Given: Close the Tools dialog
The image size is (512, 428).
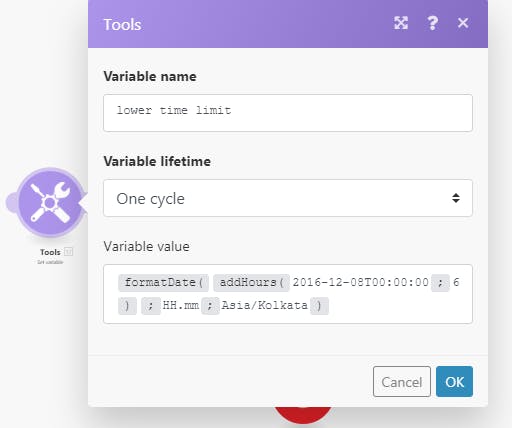Looking at the screenshot, I should pos(463,23).
